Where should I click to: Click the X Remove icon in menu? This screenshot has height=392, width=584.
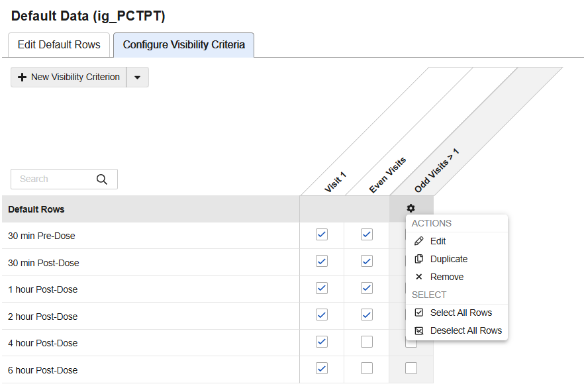[418, 277]
